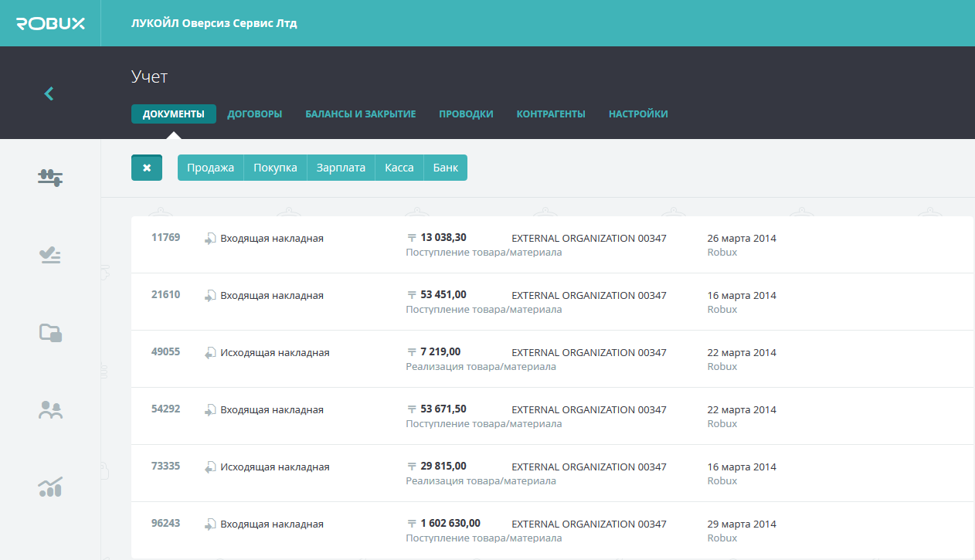Viewport: 975px width, 560px height.
Task: Open document number 96243
Action: (165, 523)
